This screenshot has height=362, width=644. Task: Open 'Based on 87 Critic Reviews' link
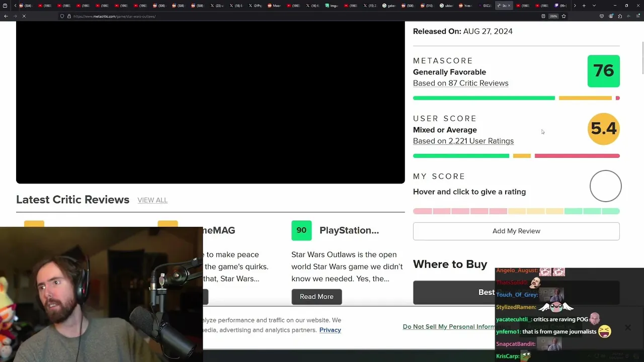(x=460, y=83)
